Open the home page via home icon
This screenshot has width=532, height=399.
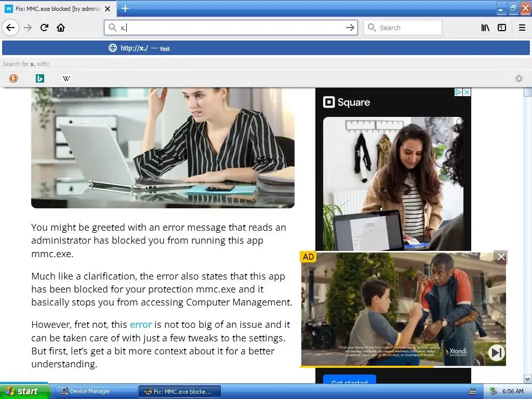pos(61,28)
